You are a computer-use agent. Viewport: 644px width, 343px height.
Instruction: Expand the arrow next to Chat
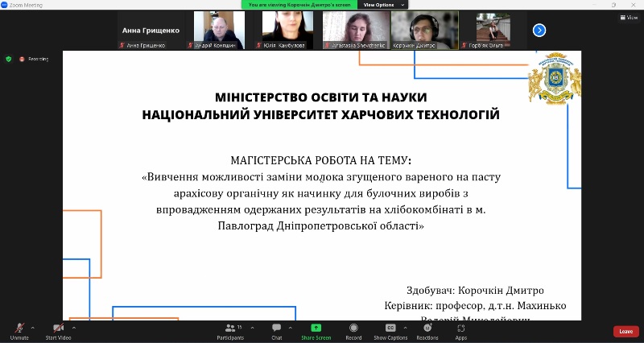coord(291,328)
